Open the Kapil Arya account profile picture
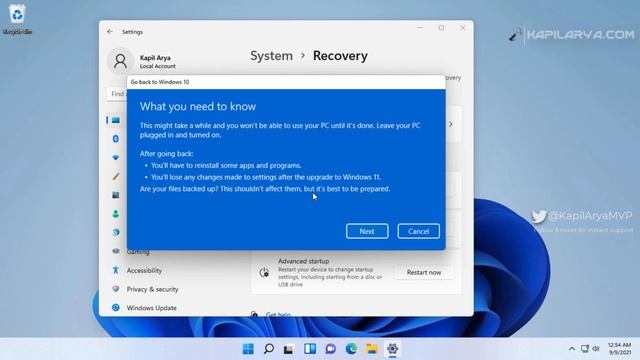This screenshot has height=360, width=640. click(x=120, y=61)
